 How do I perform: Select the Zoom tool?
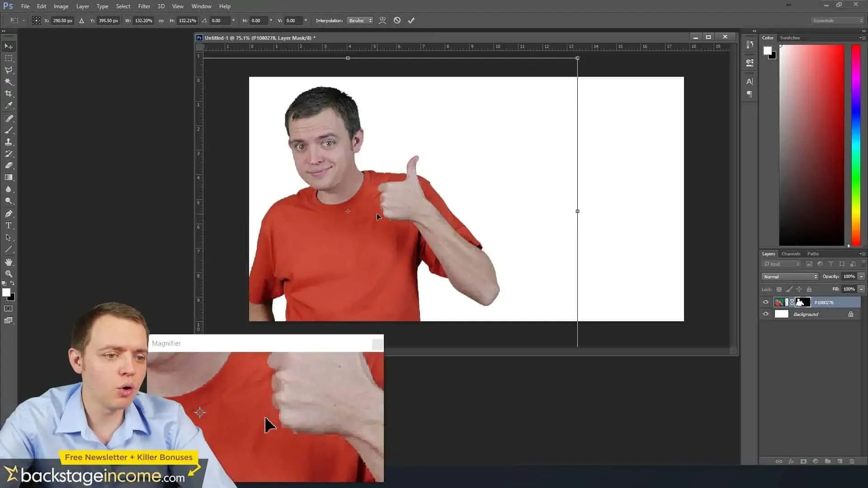point(9,274)
